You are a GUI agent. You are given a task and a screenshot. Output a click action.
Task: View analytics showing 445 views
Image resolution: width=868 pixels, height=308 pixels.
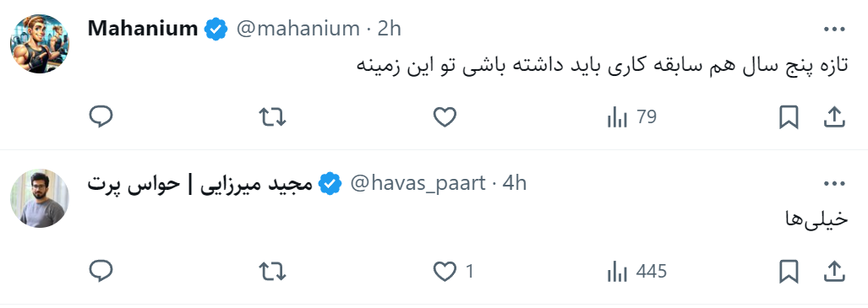636,272
